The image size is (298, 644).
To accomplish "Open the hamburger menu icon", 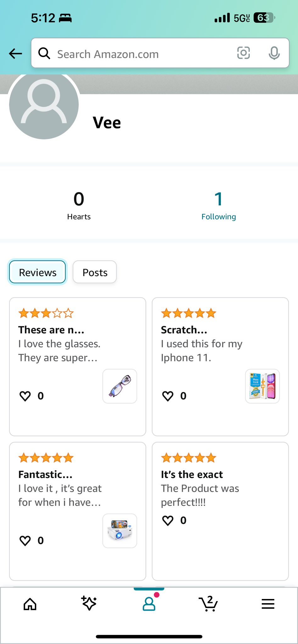I will tap(268, 604).
